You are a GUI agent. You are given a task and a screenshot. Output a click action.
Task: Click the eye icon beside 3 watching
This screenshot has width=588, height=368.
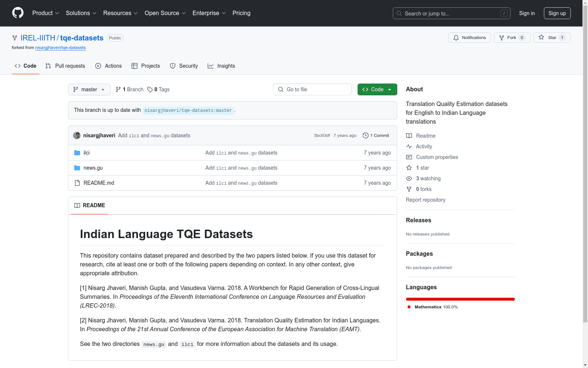[409, 178]
